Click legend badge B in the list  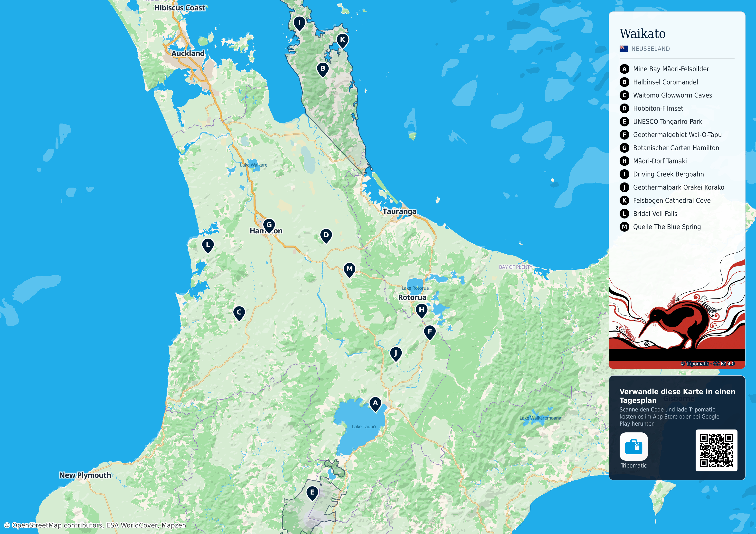coord(624,82)
